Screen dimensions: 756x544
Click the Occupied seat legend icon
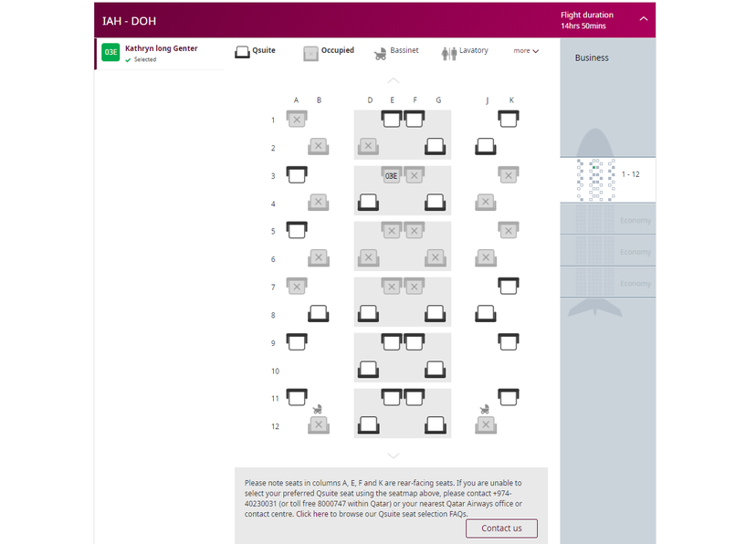pos(310,53)
